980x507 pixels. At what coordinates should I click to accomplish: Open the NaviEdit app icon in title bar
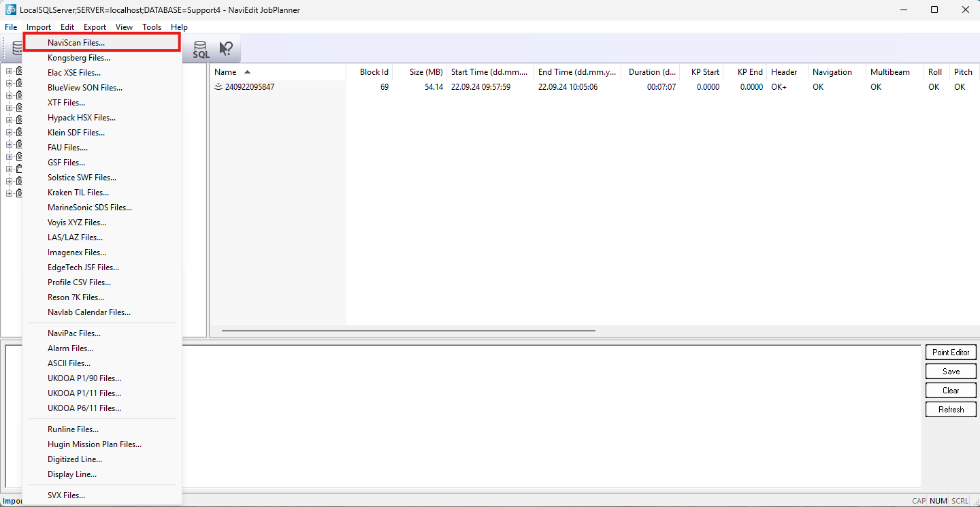click(x=11, y=10)
